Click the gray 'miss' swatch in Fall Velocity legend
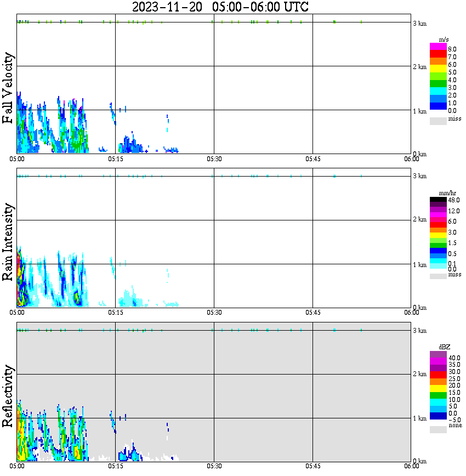The width and height of the screenshot is (466, 476). click(x=438, y=121)
